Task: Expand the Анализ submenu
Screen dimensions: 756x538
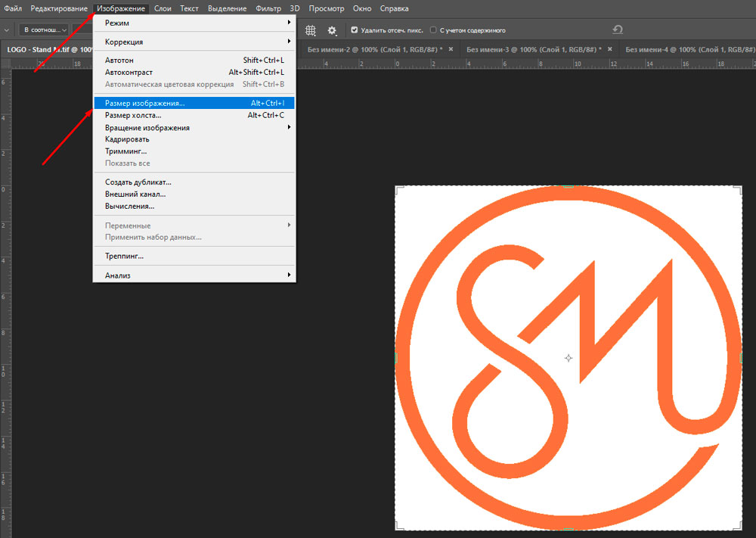Action: 194,275
